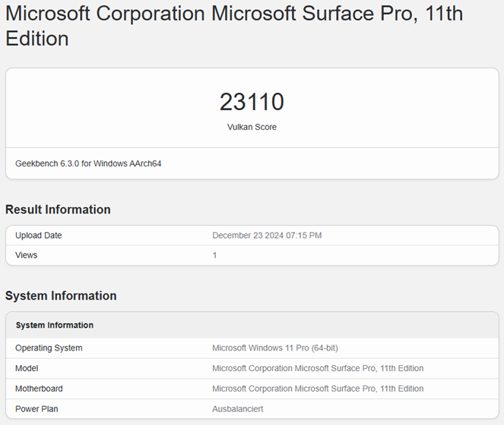Click the word 'Edition' ending the title
504x425 pixels.
(x=36, y=39)
